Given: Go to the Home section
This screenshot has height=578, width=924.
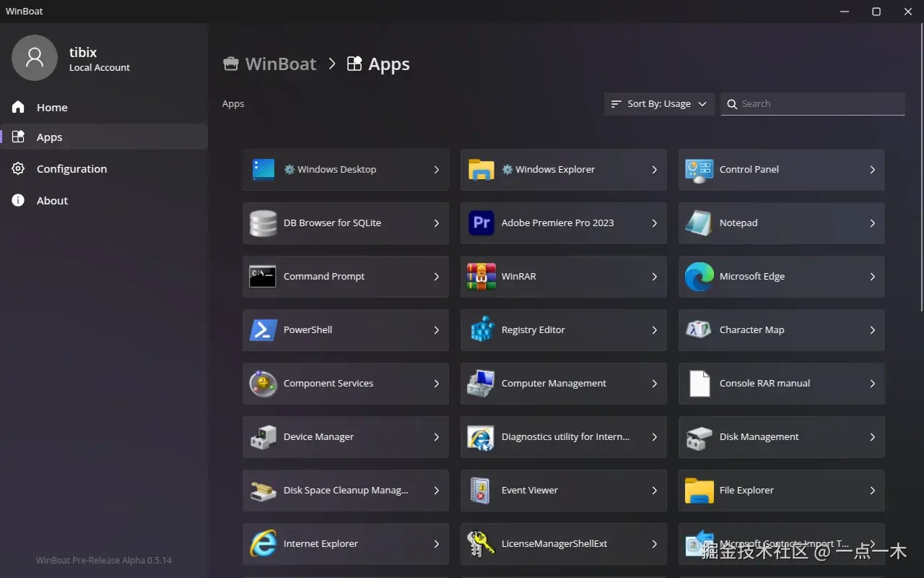Looking at the screenshot, I should click(52, 107).
